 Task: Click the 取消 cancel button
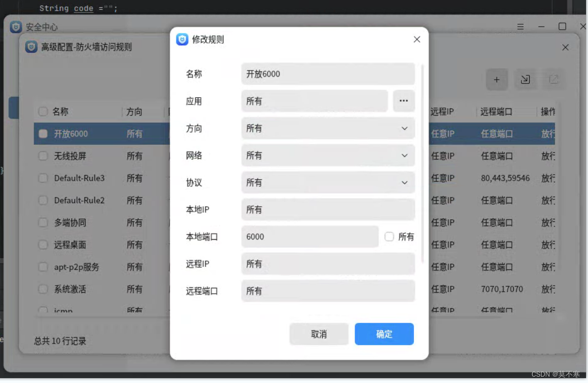(319, 334)
